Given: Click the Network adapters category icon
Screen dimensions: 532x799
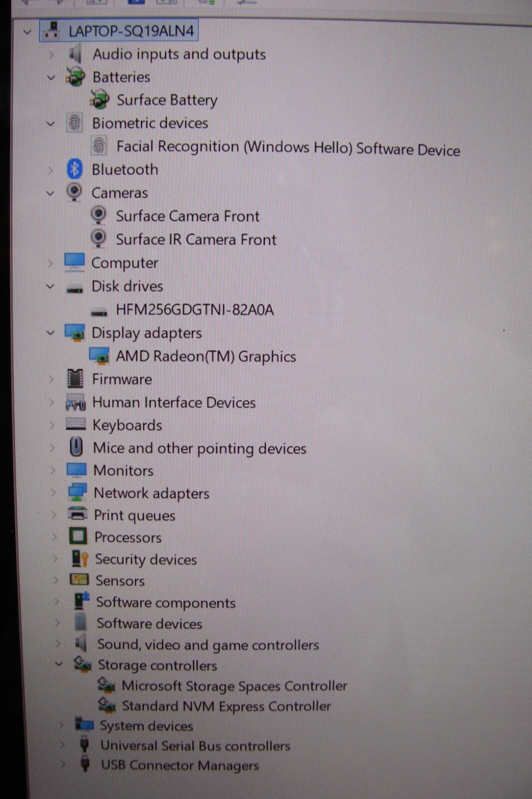Looking at the screenshot, I should [77, 492].
